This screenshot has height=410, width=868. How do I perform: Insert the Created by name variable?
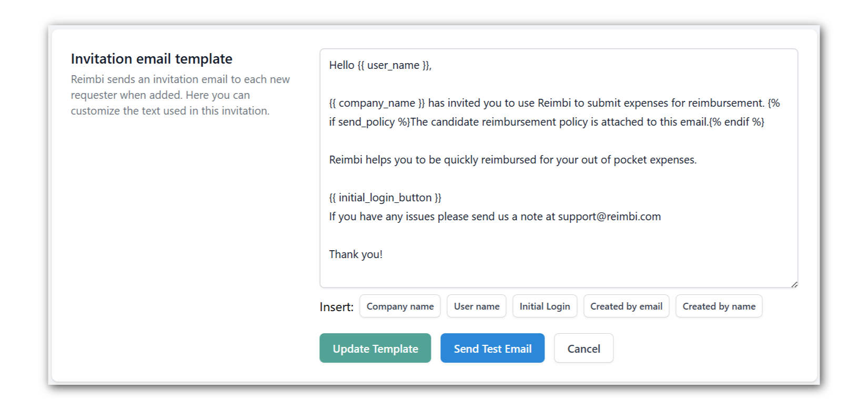click(x=719, y=306)
